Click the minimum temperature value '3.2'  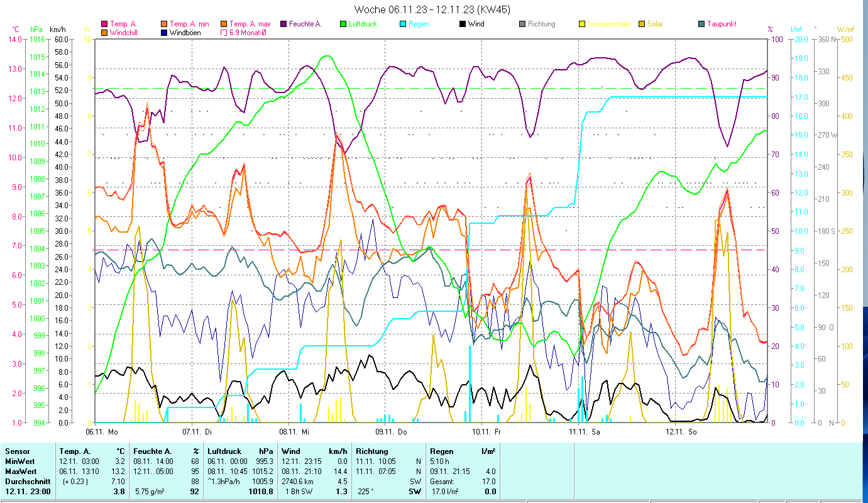coord(121,462)
